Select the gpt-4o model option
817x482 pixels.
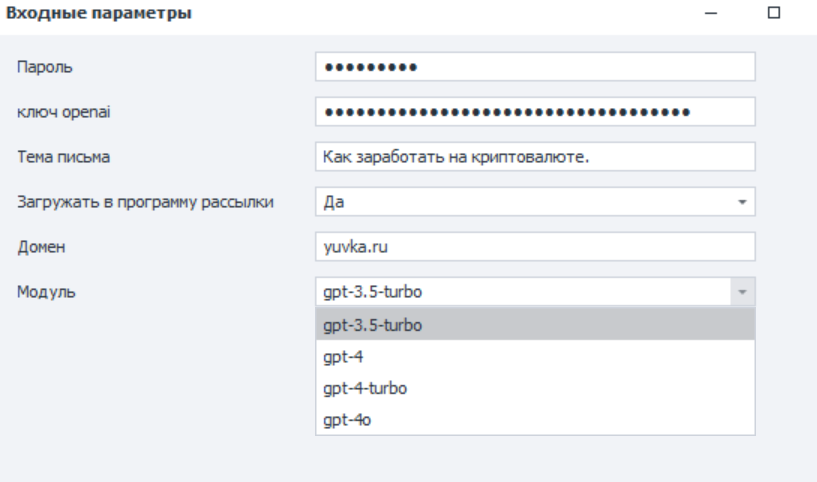pyautogui.click(x=534, y=419)
